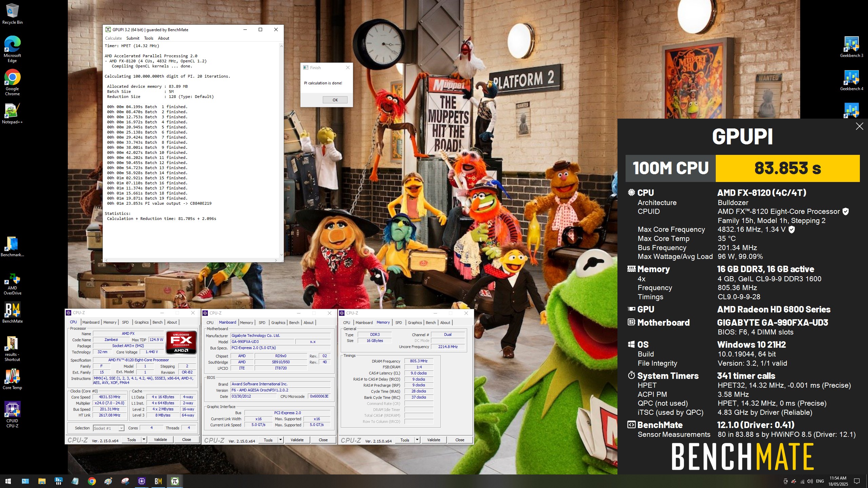Open the Submit menu in GPUPI
Viewport: 868px width, 488px height.
[x=133, y=38]
